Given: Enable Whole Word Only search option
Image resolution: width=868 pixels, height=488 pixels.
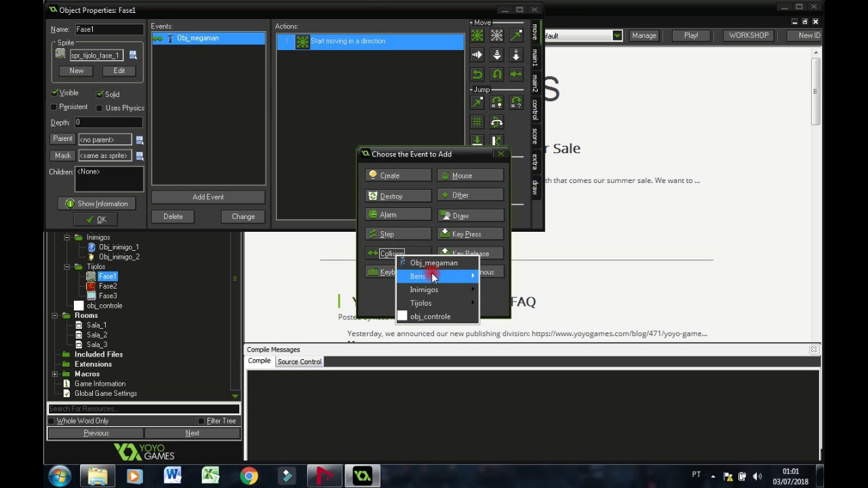Looking at the screenshot, I should click(52, 421).
